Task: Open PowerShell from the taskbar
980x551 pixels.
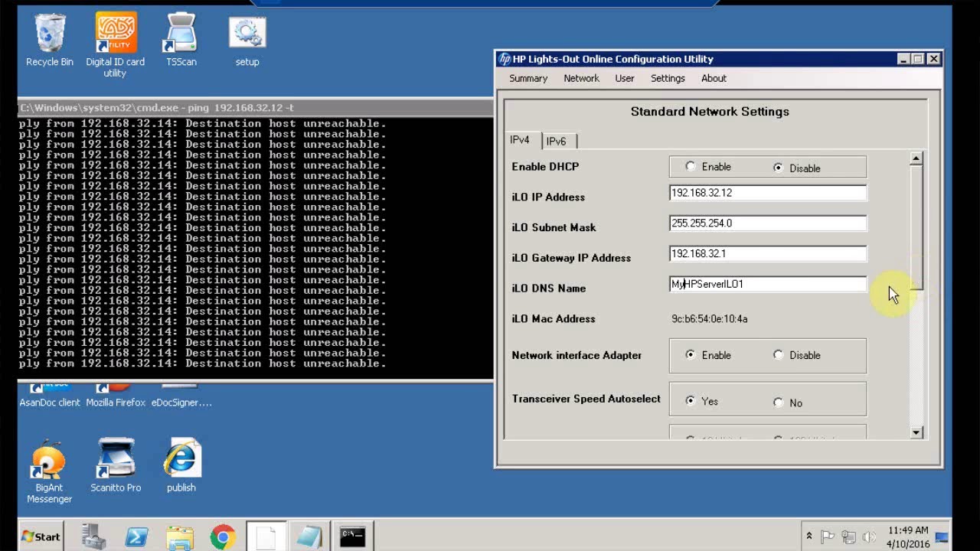Action: (137, 537)
